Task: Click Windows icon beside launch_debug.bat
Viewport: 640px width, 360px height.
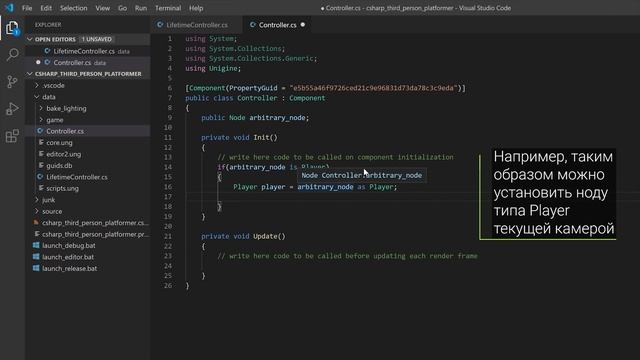Action: pos(36,245)
